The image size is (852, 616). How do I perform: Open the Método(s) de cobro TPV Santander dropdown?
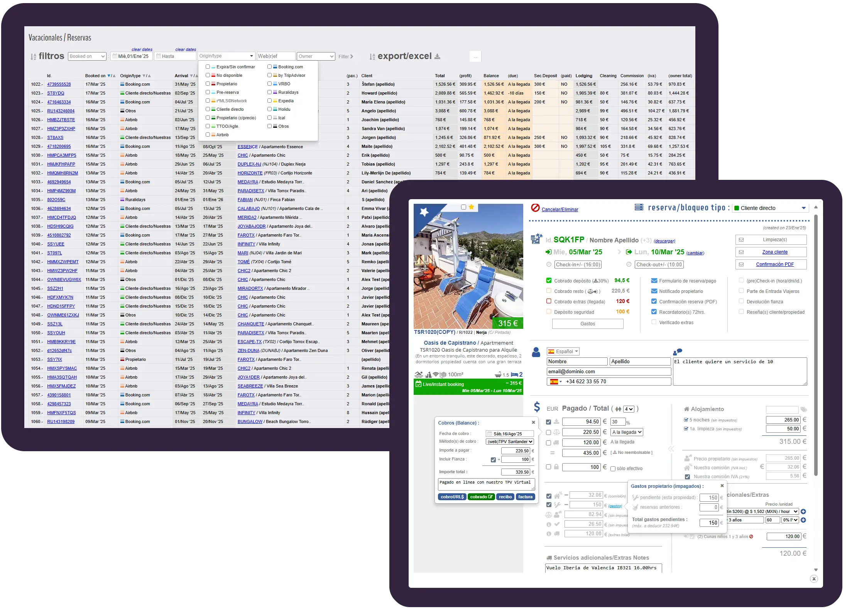tap(510, 442)
